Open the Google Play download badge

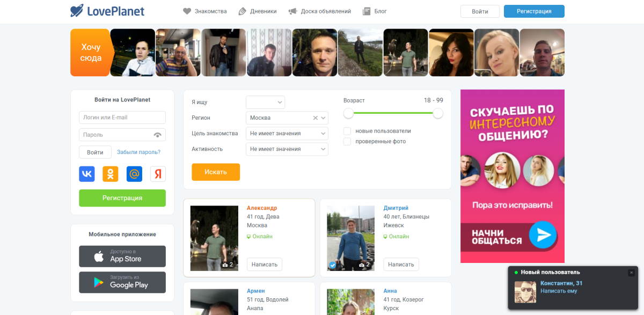click(122, 282)
